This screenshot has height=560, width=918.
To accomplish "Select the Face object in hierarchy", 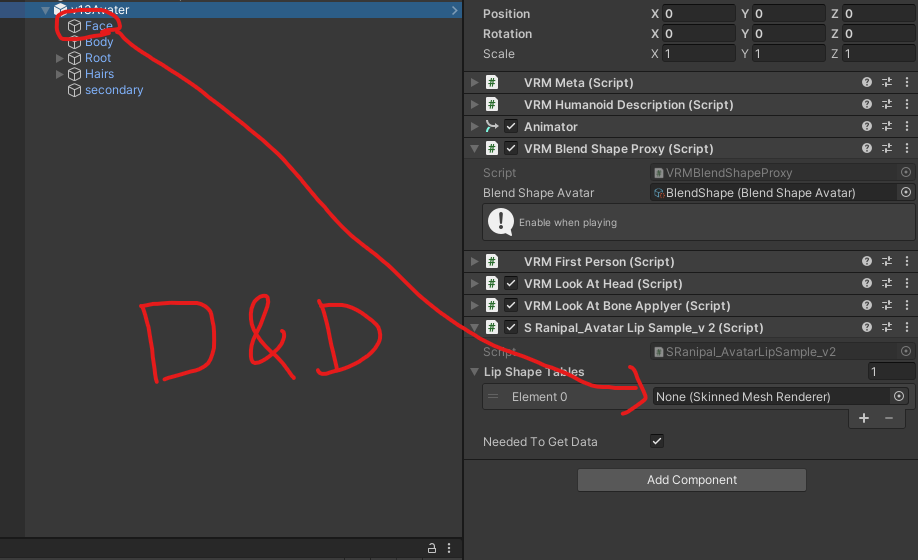I will 98,26.
